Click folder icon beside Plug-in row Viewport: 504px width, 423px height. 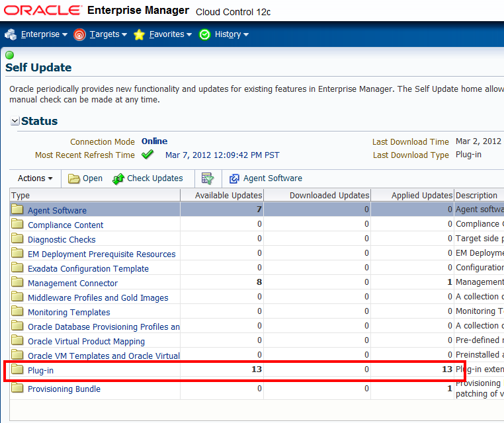coord(17,369)
